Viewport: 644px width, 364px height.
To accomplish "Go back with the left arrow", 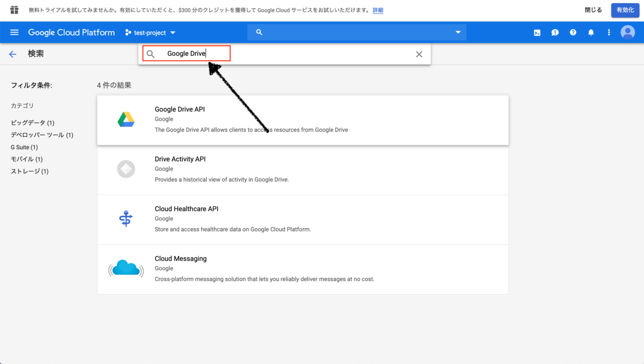I will click(x=13, y=54).
